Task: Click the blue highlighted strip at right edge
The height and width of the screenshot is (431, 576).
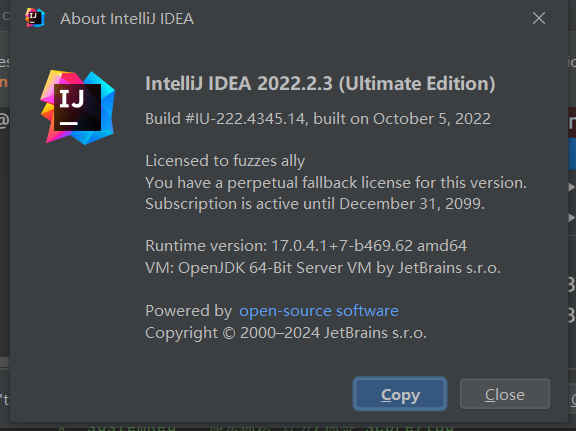Action: 572,154
